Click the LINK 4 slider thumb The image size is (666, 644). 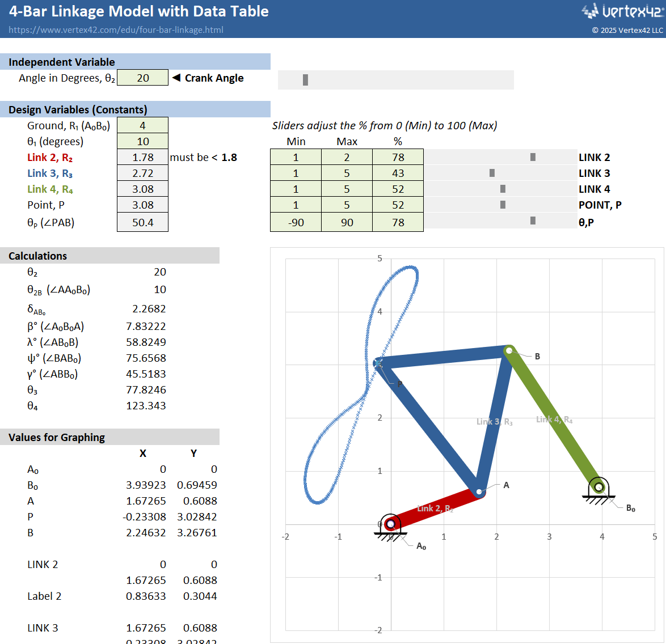pyautogui.click(x=503, y=189)
